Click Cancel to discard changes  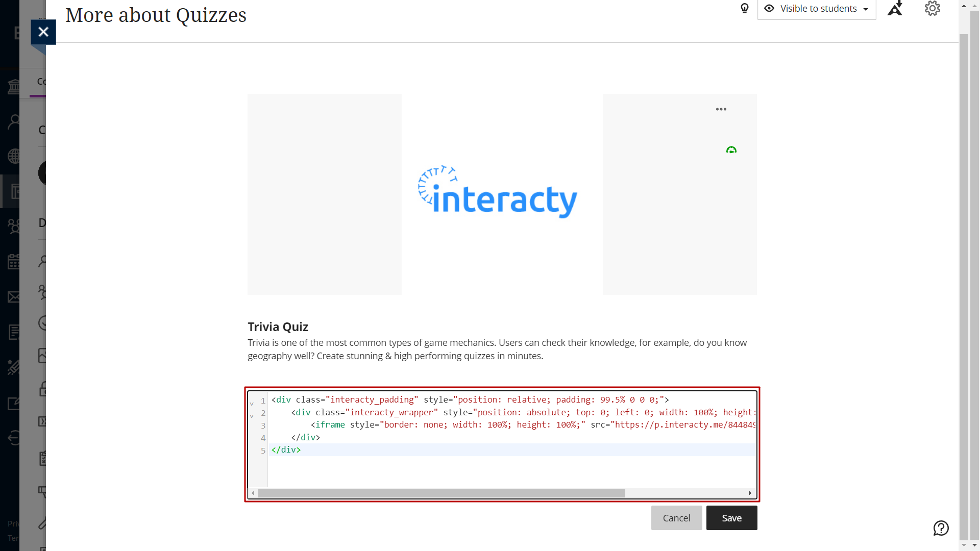(x=676, y=518)
